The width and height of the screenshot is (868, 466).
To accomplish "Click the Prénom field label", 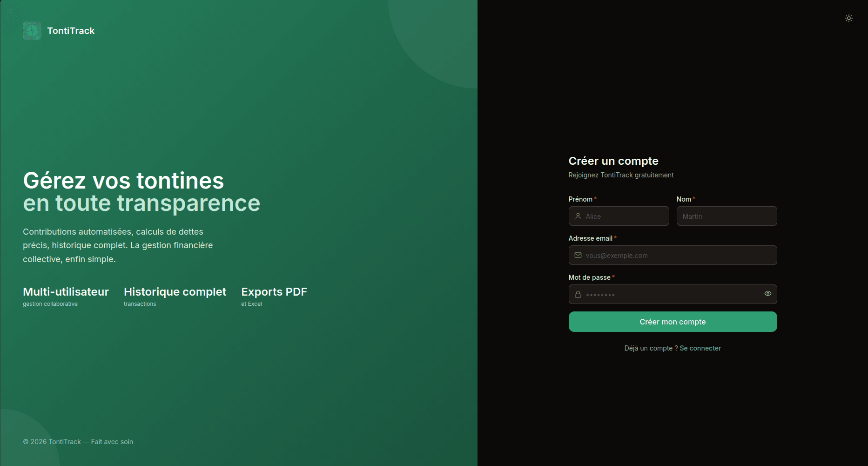I will point(580,199).
